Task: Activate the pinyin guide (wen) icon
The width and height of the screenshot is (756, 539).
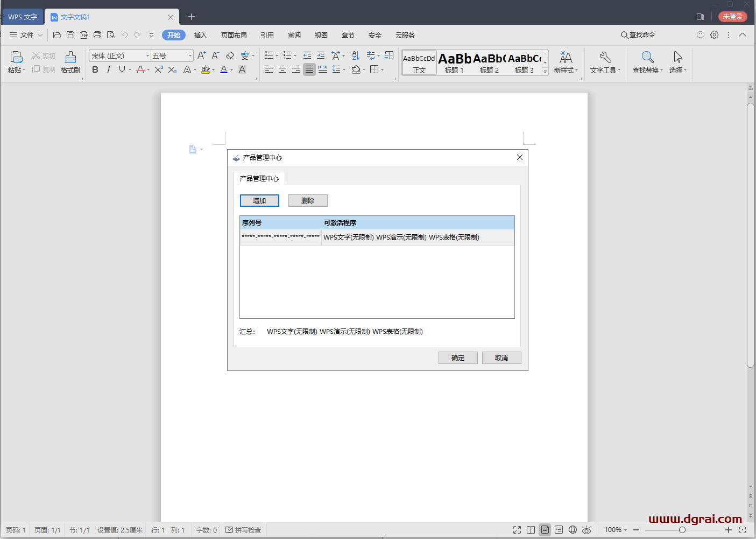Action: [245, 55]
